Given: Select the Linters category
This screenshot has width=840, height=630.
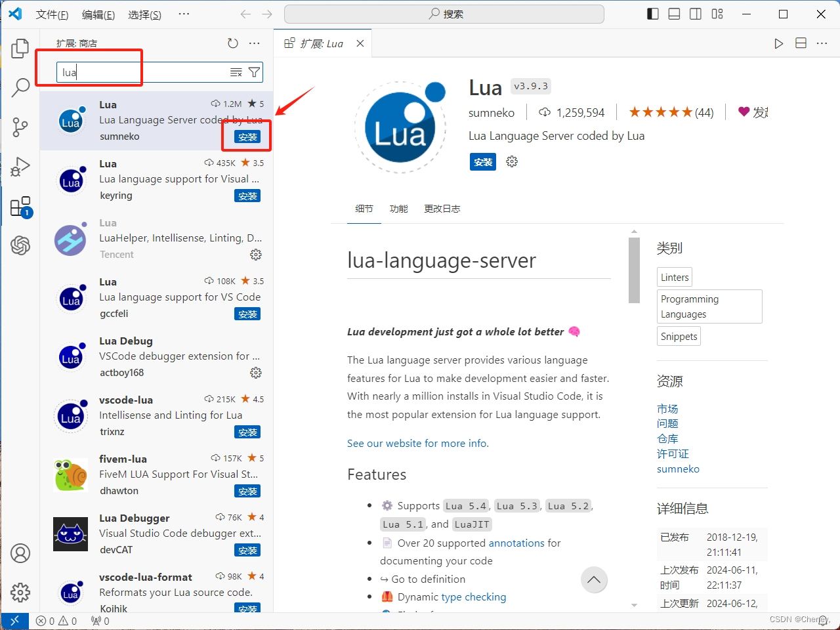Looking at the screenshot, I should coord(675,277).
